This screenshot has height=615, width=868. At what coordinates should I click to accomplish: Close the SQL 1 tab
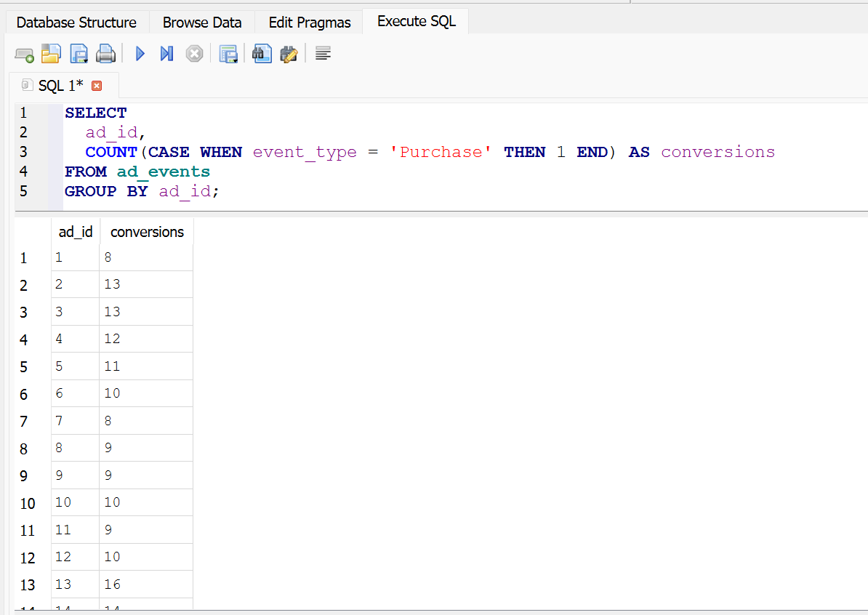click(97, 86)
